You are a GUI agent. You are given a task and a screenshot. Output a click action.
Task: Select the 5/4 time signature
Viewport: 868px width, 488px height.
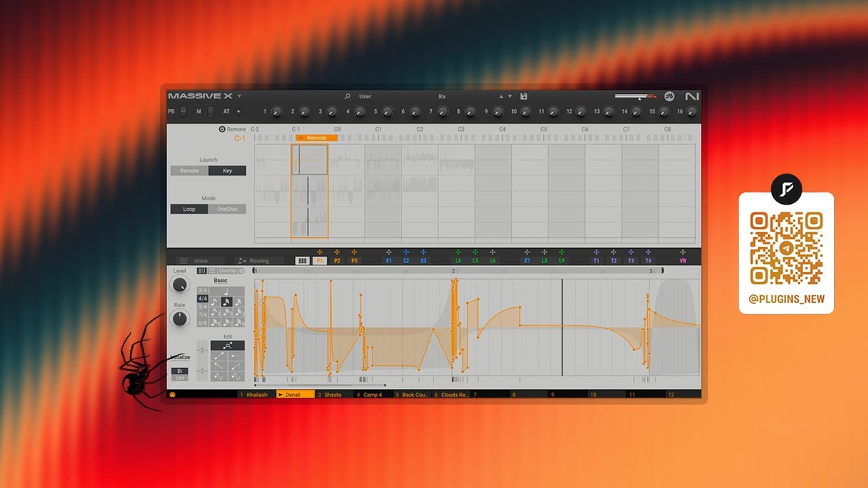pyautogui.click(x=203, y=307)
